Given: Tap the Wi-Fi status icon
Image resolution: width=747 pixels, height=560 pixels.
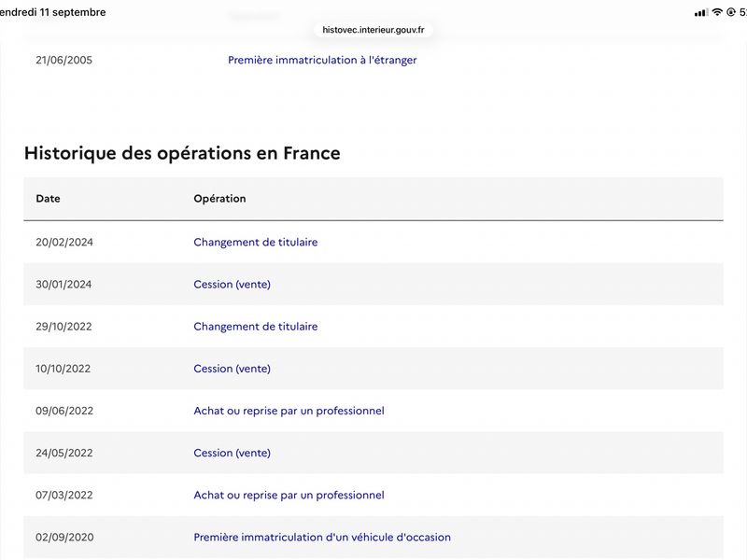Looking at the screenshot, I should pyautogui.click(x=716, y=12).
